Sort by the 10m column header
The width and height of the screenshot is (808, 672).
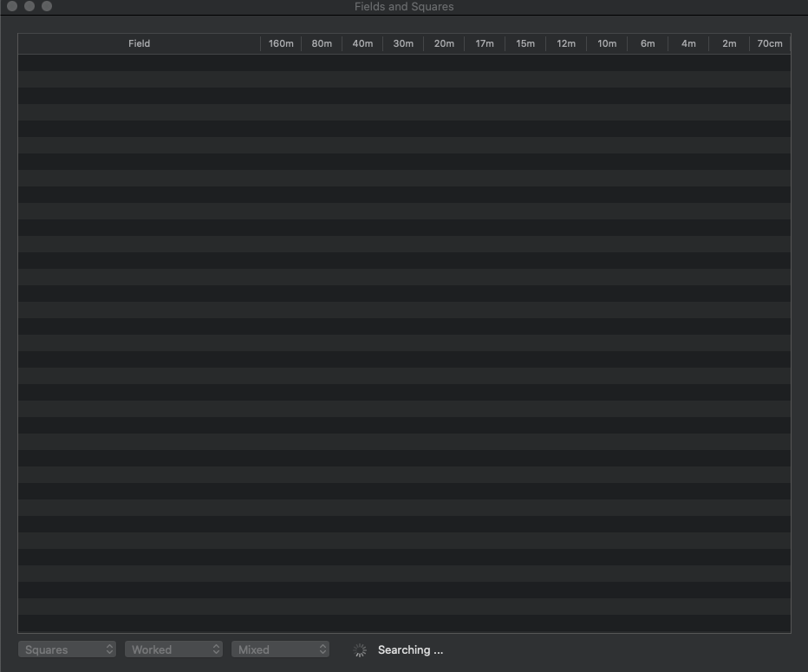[x=607, y=43]
